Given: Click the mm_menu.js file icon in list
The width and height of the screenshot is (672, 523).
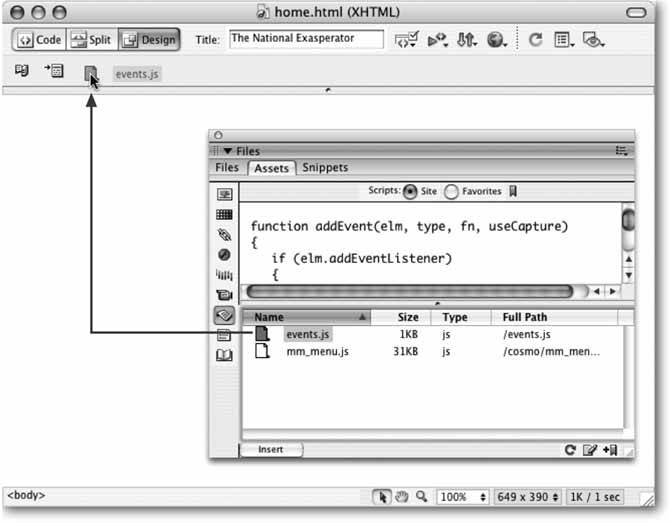Looking at the screenshot, I should (262, 351).
